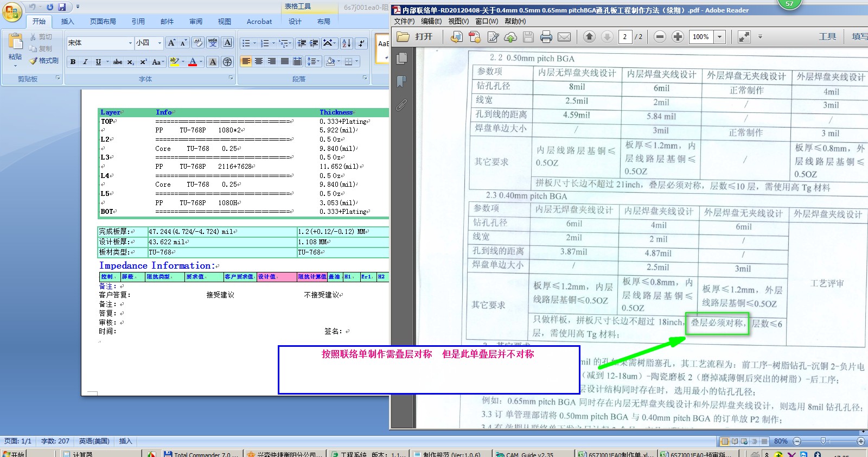Click the 工具 pane link in Adobe Reader

(x=827, y=36)
